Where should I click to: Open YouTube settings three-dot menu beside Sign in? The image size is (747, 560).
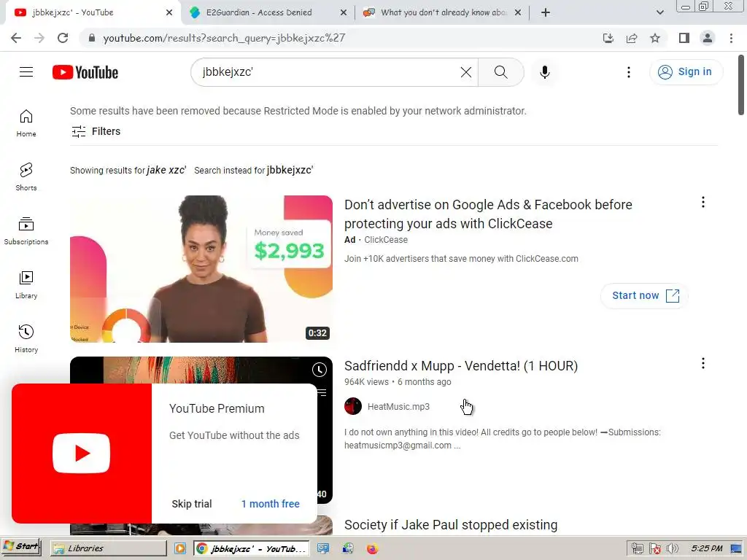coord(628,72)
